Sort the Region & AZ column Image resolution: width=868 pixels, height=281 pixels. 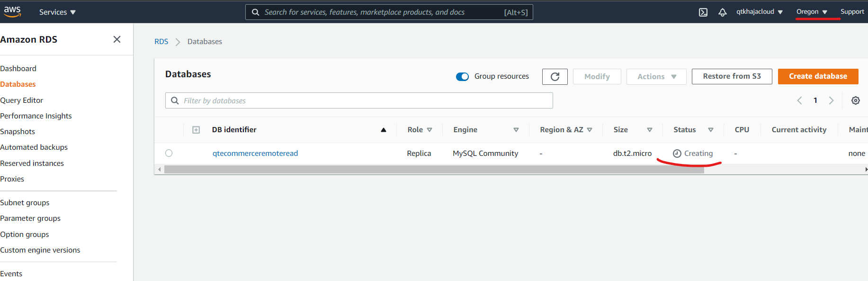tap(590, 130)
